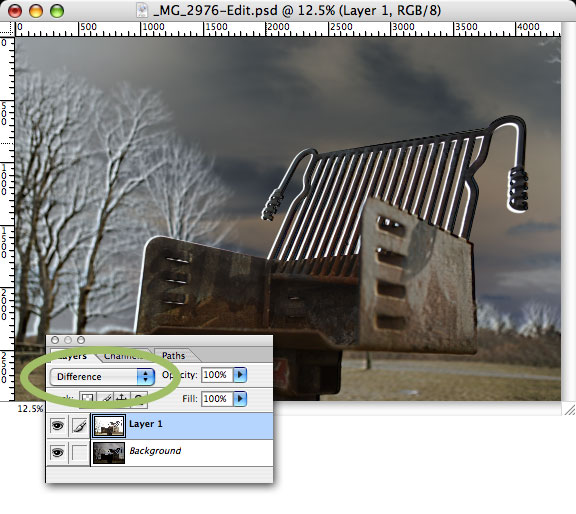Click the Fill 100% field
The width and height of the screenshot is (576, 514).
pyautogui.click(x=217, y=399)
